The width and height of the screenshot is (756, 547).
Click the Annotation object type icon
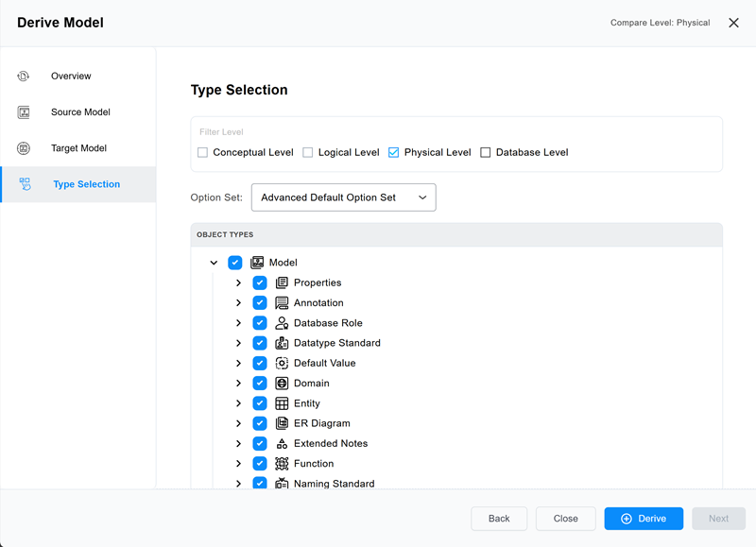(282, 303)
